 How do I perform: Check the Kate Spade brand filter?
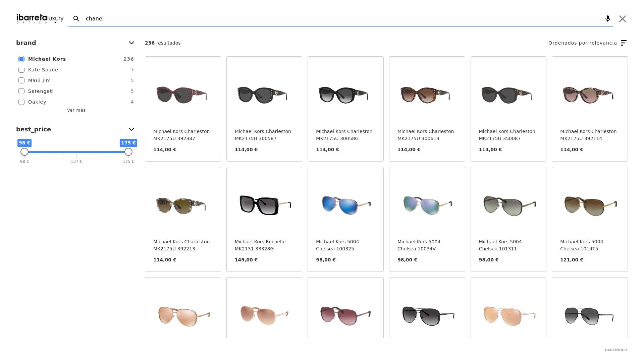(21, 70)
